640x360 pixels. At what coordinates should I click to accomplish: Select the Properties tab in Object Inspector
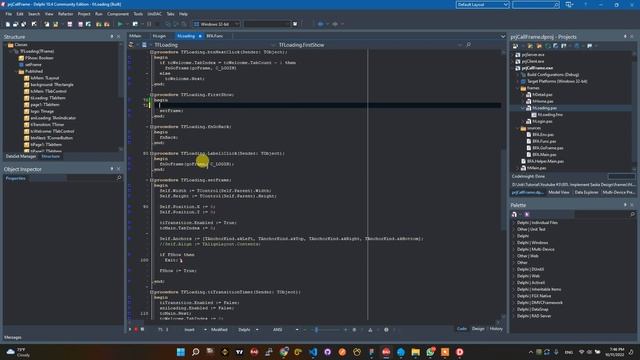click(x=16, y=178)
